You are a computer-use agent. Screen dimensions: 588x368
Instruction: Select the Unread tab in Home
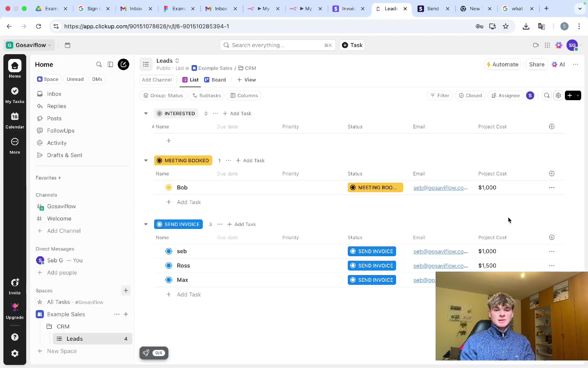point(75,79)
